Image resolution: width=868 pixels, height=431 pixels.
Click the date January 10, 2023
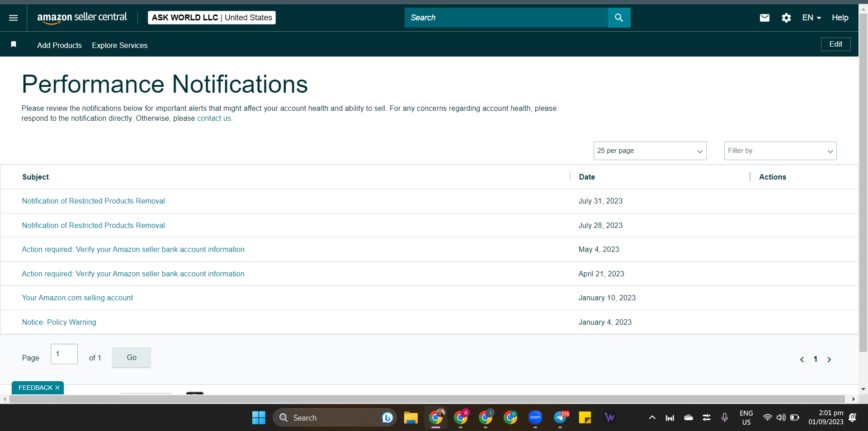[x=607, y=298]
